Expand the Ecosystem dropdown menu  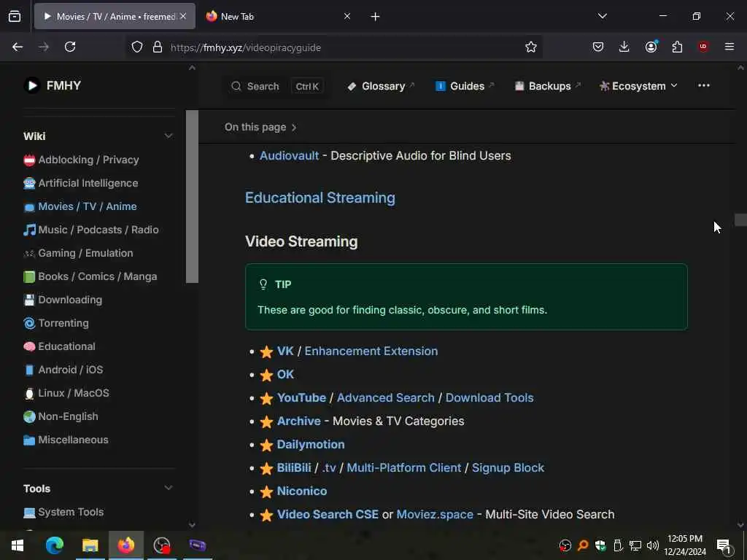pos(638,86)
